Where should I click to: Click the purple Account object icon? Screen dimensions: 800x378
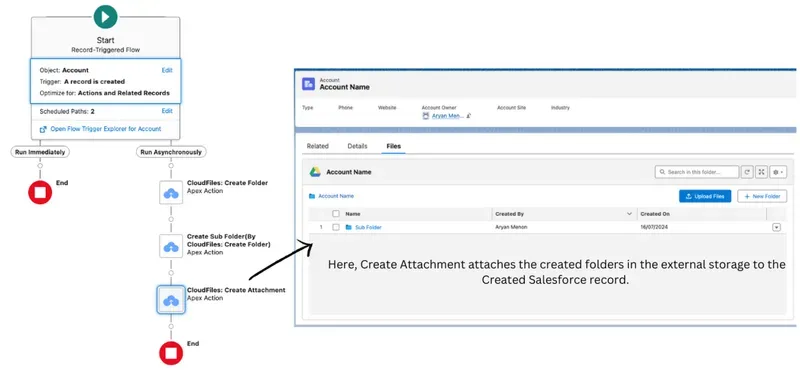coord(308,84)
